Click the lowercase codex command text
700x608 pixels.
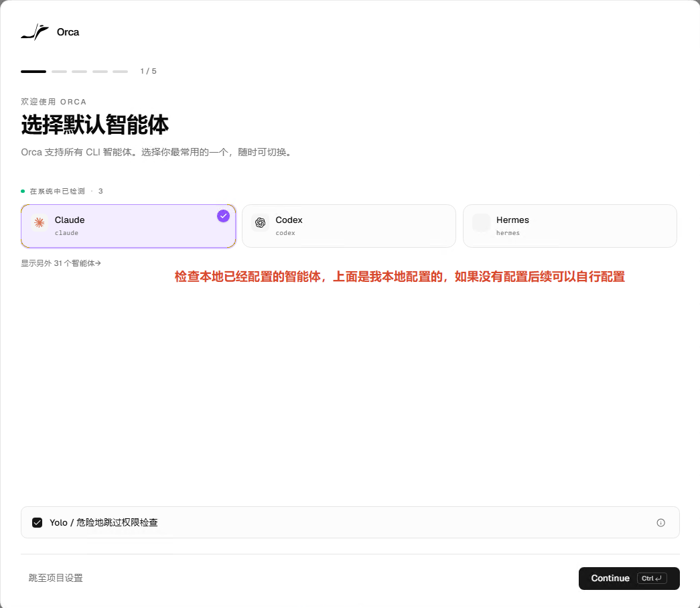point(285,233)
